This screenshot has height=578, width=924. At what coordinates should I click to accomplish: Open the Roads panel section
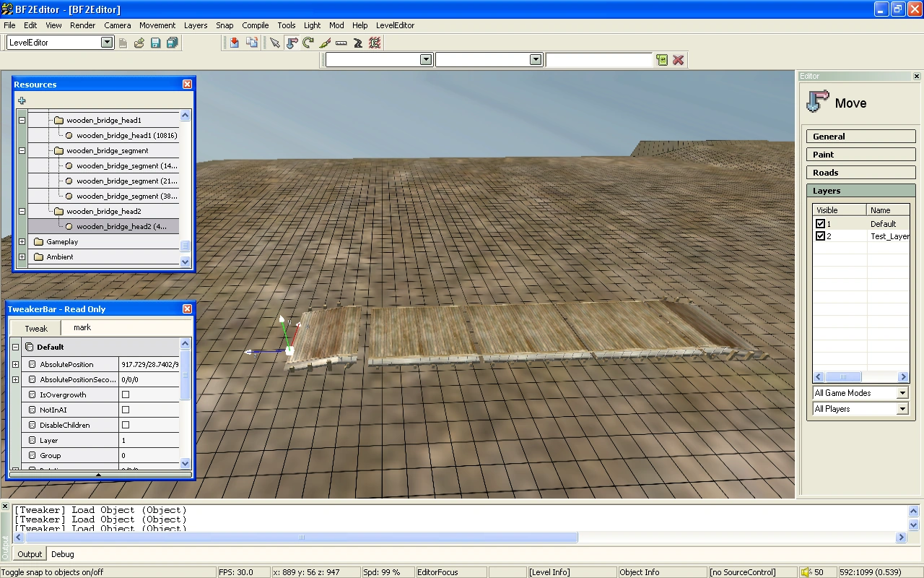tap(860, 173)
